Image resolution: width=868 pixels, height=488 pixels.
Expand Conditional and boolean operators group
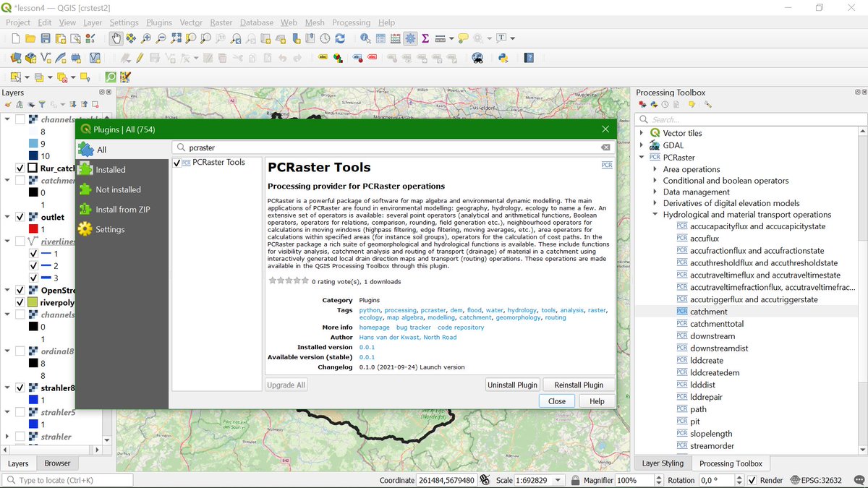tap(655, 181)
